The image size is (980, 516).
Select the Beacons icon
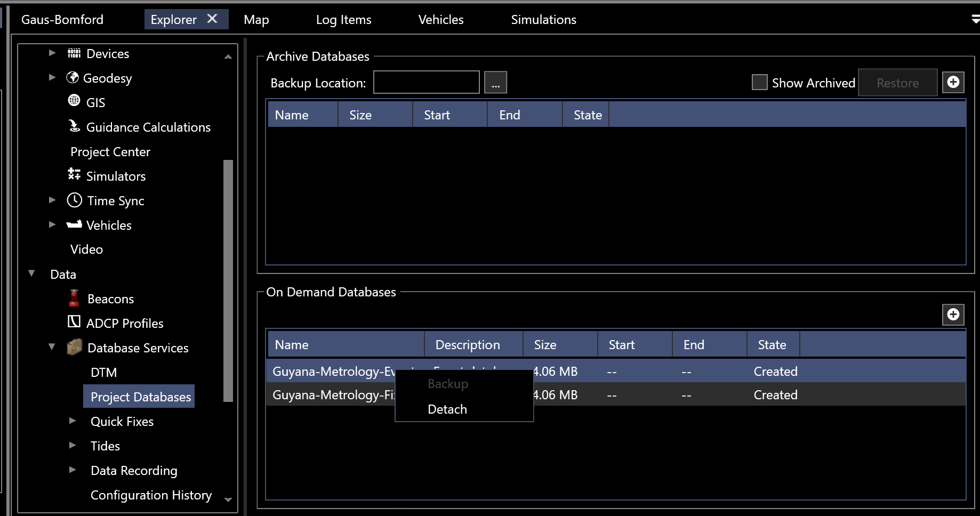click(x=74, y=298)
